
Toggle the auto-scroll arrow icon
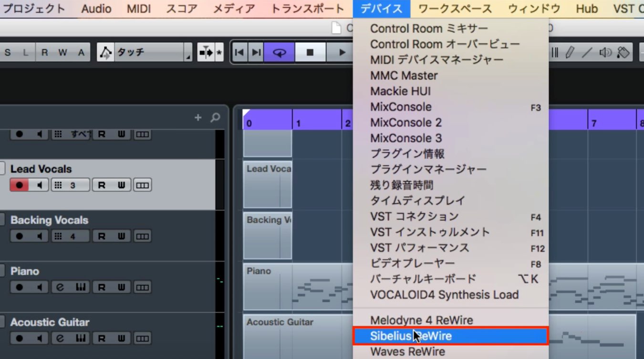coord(206,53)
